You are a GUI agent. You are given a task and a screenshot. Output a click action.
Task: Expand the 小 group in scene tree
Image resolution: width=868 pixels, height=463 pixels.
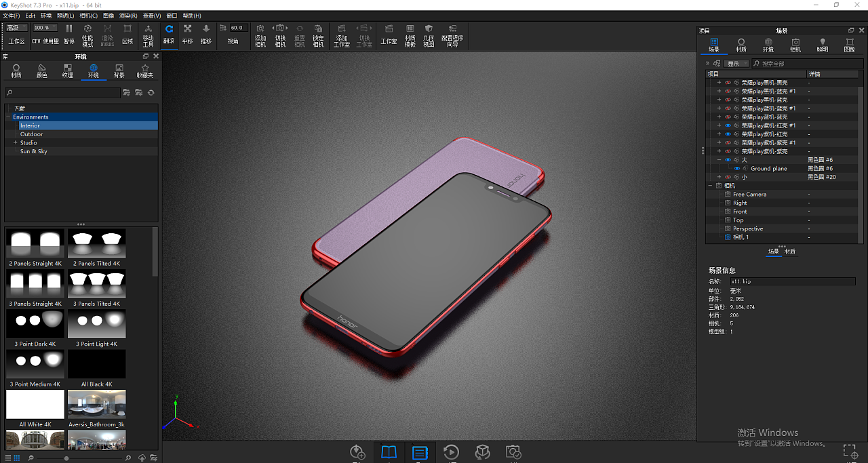coord(719,177)
